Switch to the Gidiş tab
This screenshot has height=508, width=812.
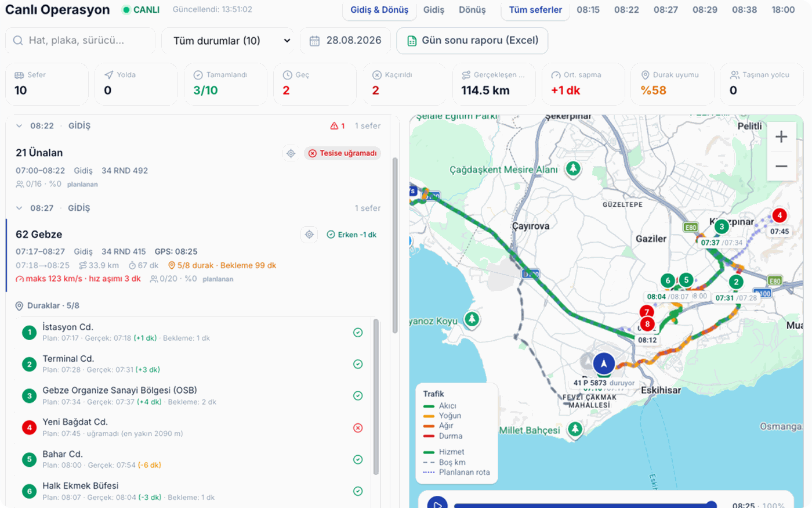tap(434, 10)
